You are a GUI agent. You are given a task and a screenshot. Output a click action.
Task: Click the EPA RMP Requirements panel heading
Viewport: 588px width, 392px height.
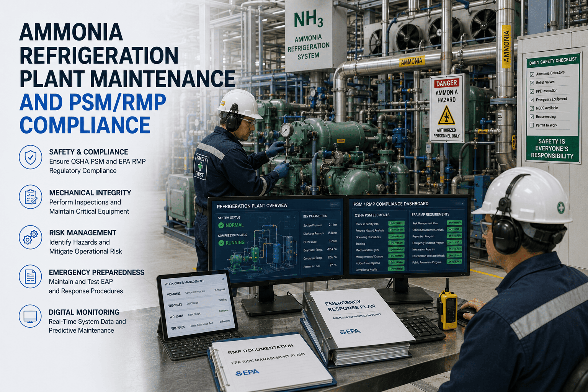[431, 214]
